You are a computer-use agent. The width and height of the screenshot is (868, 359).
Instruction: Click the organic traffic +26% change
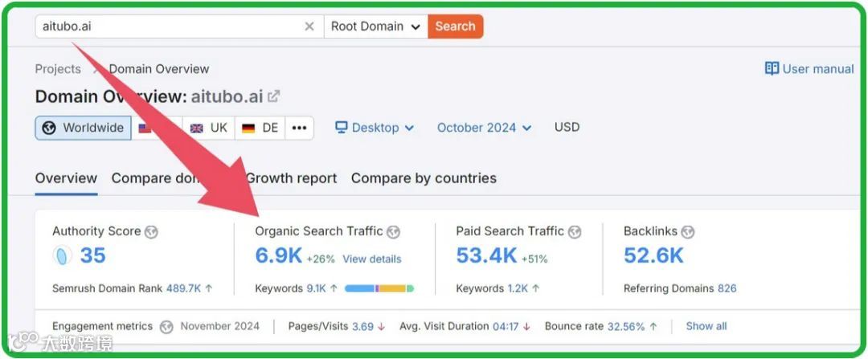pos(321,259)
